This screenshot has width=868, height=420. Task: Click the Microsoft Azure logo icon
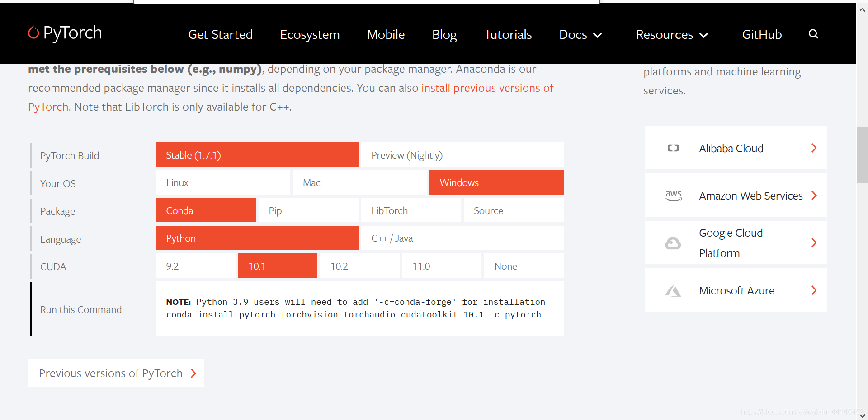click(673, 291)
